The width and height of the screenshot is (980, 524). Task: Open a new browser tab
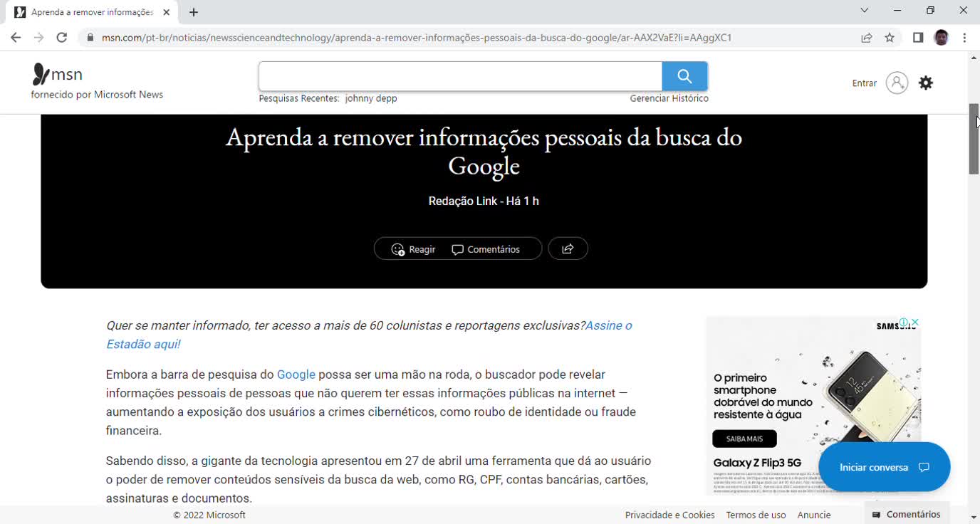[194, 12]
